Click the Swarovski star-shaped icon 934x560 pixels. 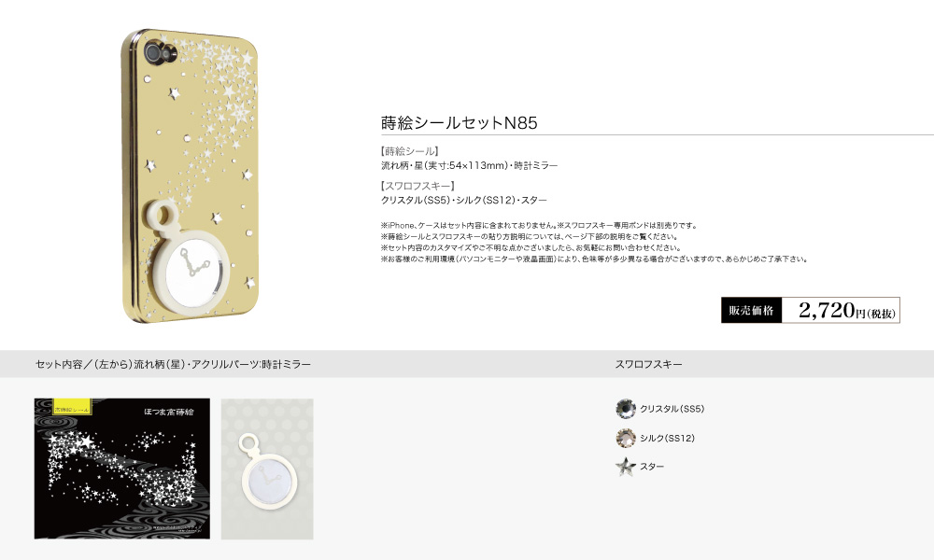[626, 467]
